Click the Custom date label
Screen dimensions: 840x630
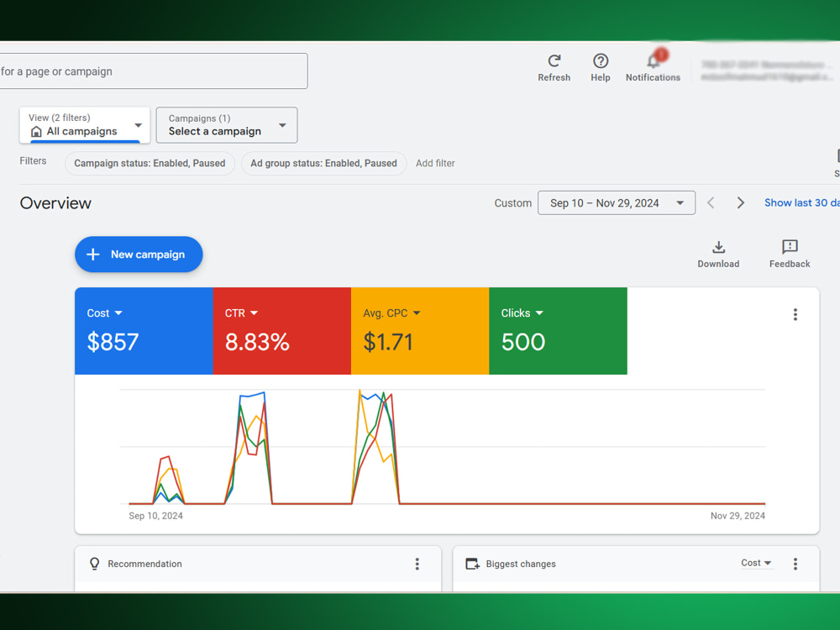(x=512, y=203)
